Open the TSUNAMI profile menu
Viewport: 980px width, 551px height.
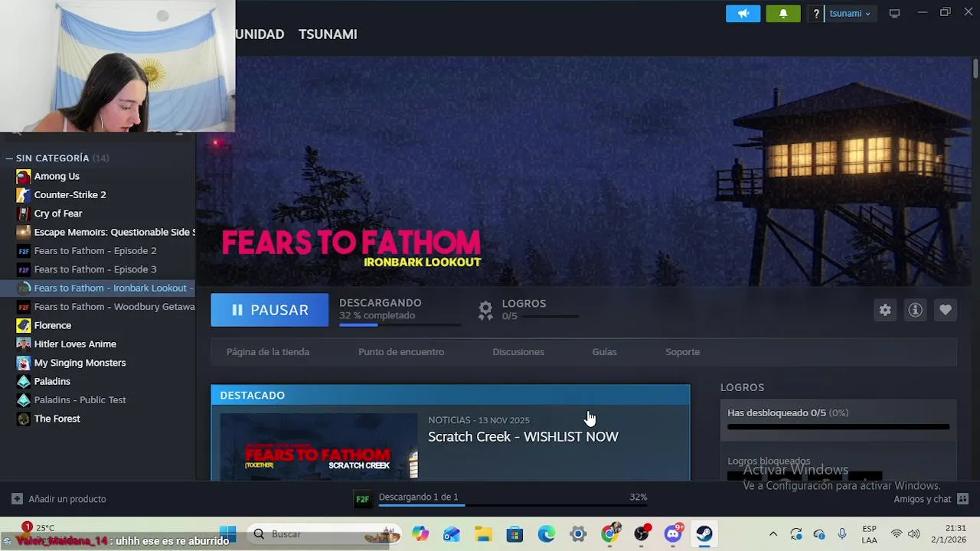click(x=328, y=34)
